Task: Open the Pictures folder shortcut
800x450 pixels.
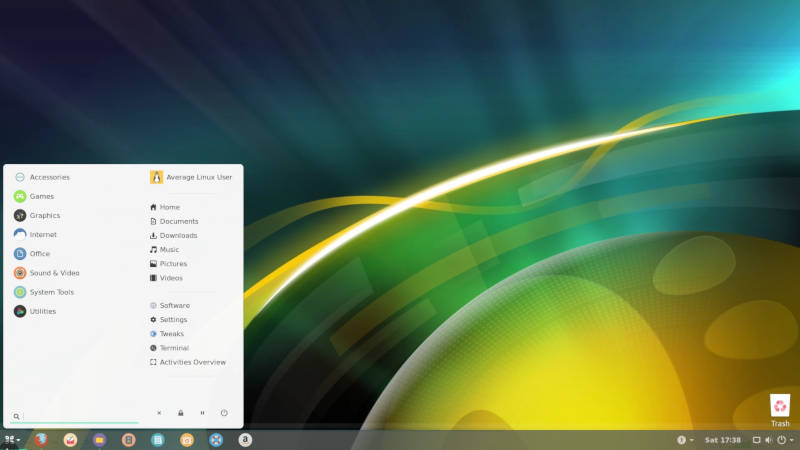Action: pyautogui.click(x=168, y=264)
